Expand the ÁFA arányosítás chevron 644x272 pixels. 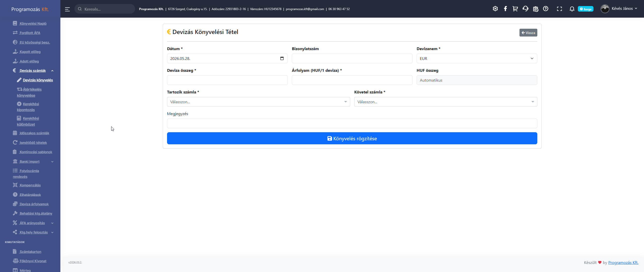[x=52, y=223]
